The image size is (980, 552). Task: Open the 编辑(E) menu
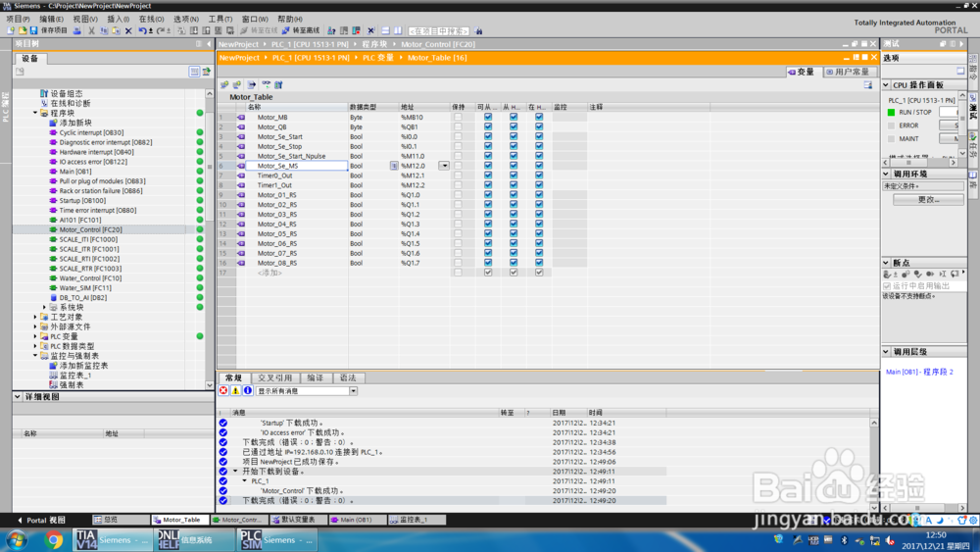click(51, 19)
